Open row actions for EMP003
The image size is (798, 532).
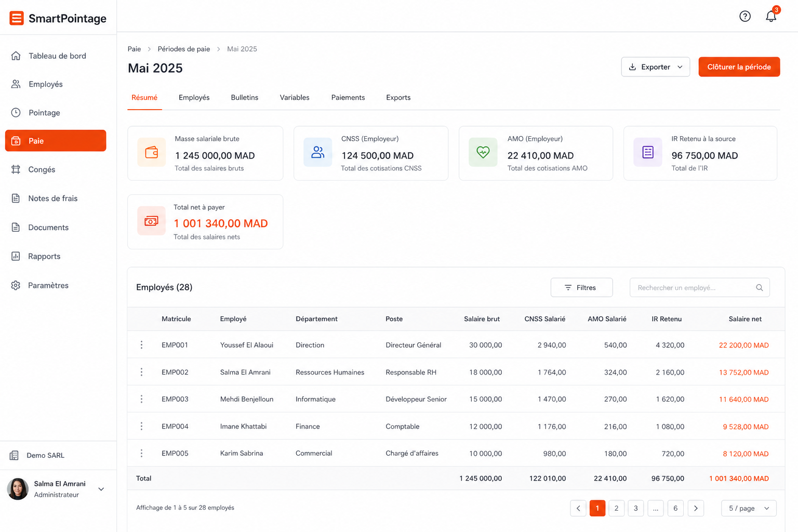(x=141, y=399)
